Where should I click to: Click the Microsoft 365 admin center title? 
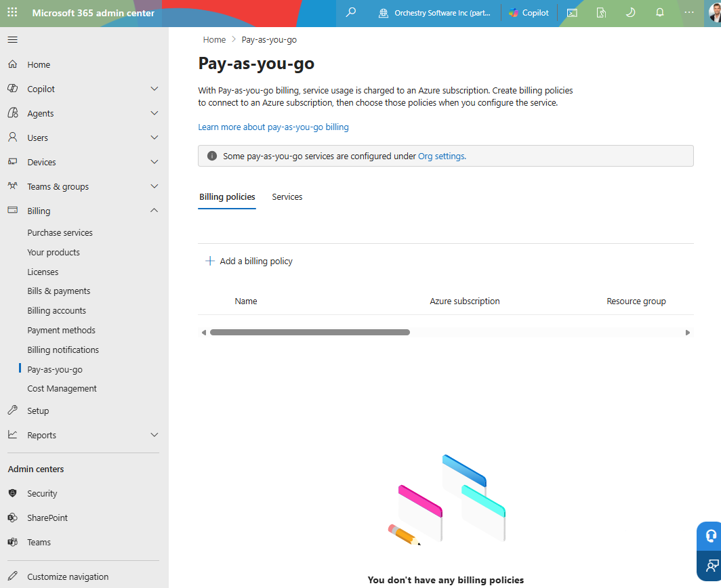click(x=93, y=13)
